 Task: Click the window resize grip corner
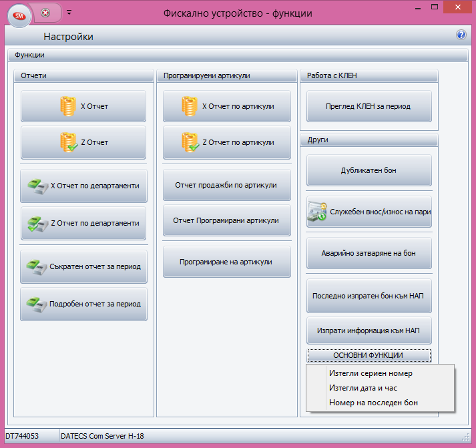point(465,437)
